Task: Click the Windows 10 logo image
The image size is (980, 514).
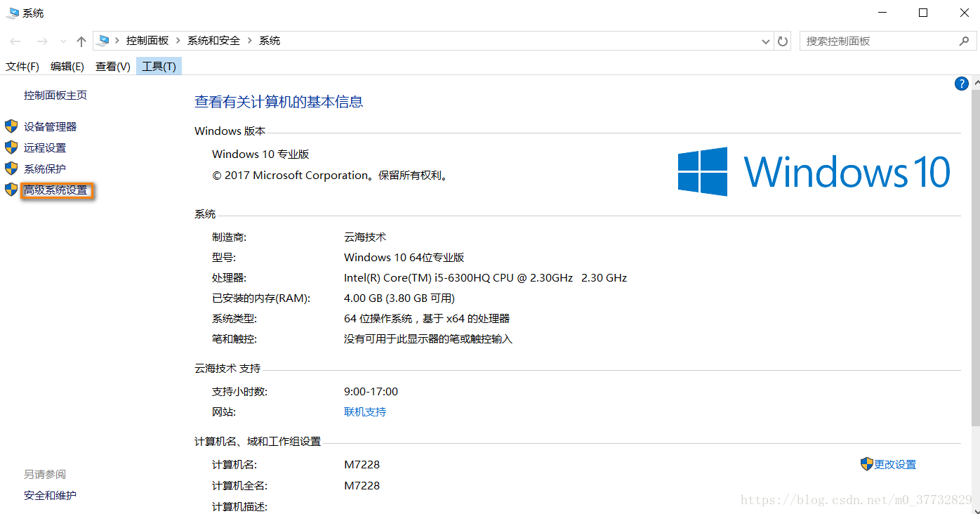Action: click(x=814, y=171)
